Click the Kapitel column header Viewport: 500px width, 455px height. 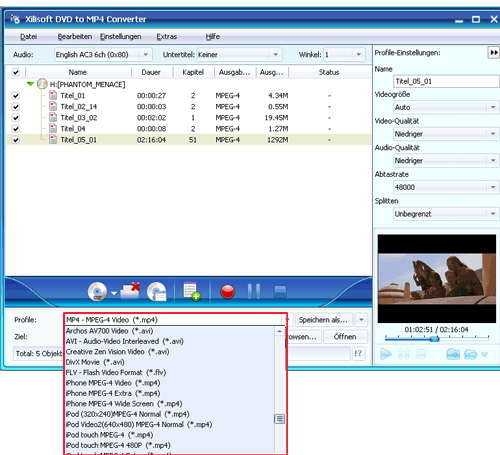click(x=193, y=72)
